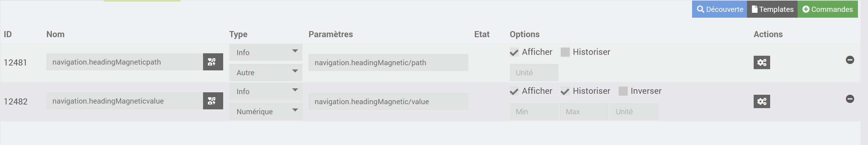Disable Historiser for command 12482
The image size is (868, 145).
(x=565, y=91)
